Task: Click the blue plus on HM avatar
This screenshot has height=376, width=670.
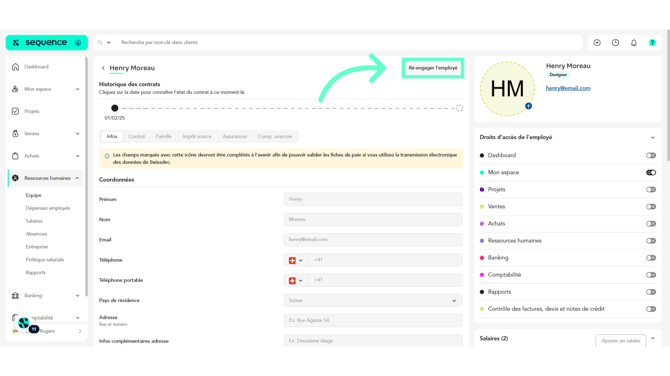Action: [529, 106]
